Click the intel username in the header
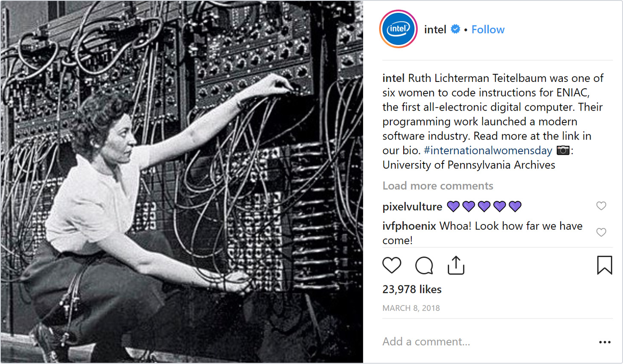623x364 pixels. click(x=435, y=29)
